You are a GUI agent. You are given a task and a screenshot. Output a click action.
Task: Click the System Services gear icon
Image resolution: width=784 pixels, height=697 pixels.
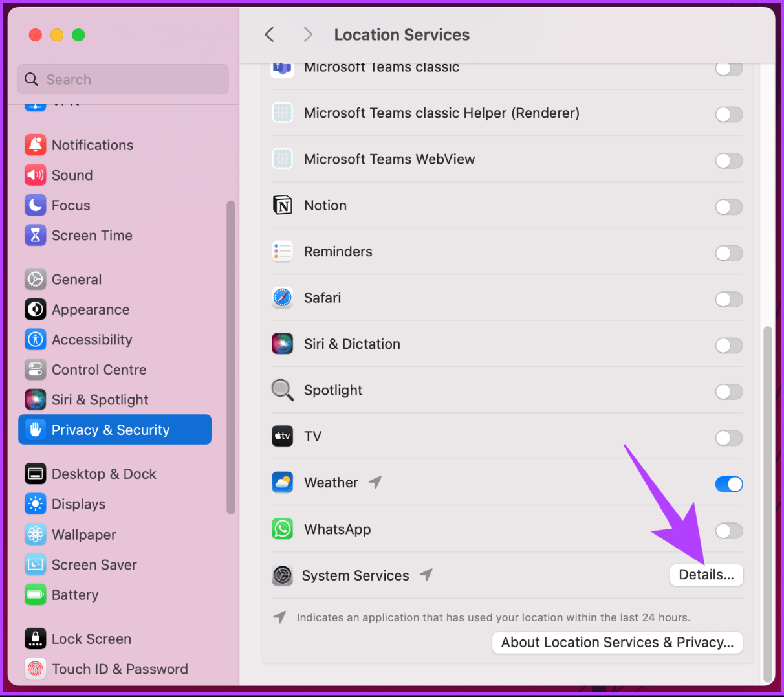283,575
